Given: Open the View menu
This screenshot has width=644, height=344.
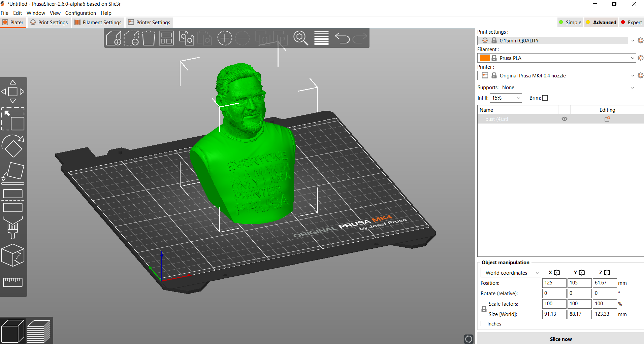Looking at the screenshot, I should (55, 13).
